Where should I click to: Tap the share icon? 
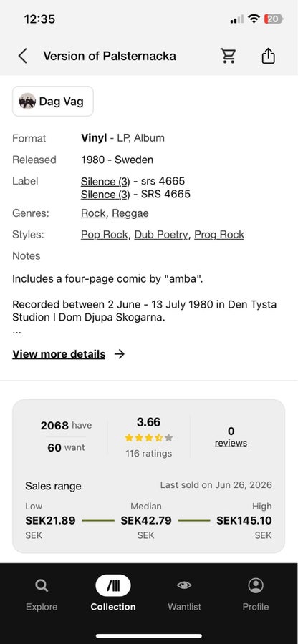268,56
